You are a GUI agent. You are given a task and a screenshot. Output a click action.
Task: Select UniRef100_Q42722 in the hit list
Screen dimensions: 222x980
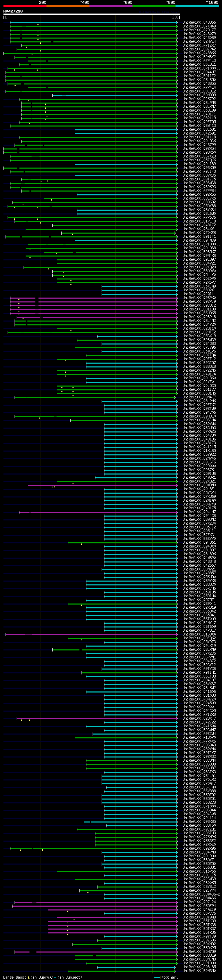[199, 722]
